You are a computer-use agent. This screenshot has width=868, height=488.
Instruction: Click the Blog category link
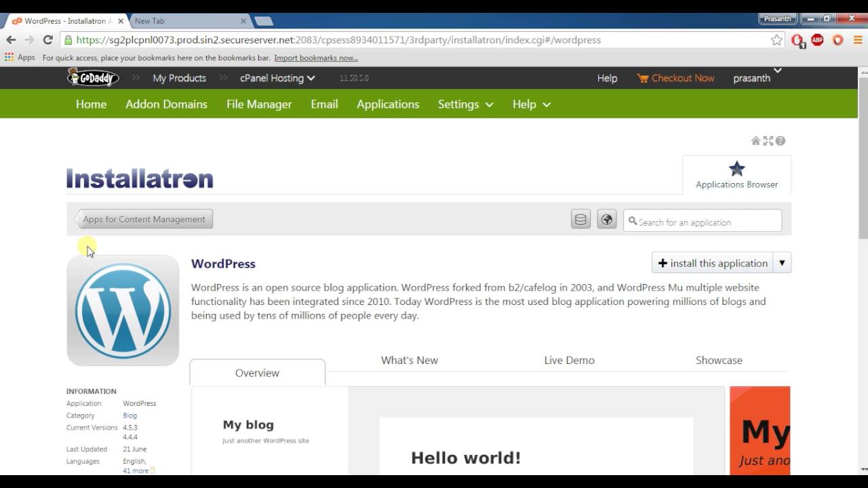pyautogui.click(x=130, y=415)
